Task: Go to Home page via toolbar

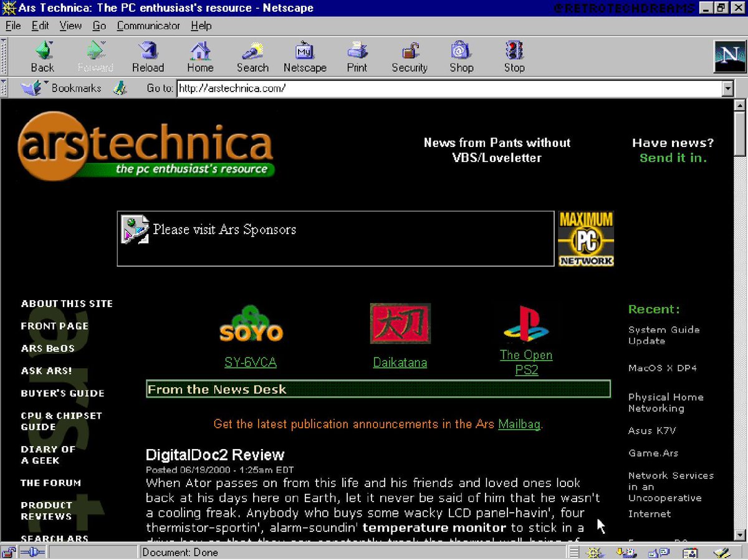Action: tap(200, 57)
